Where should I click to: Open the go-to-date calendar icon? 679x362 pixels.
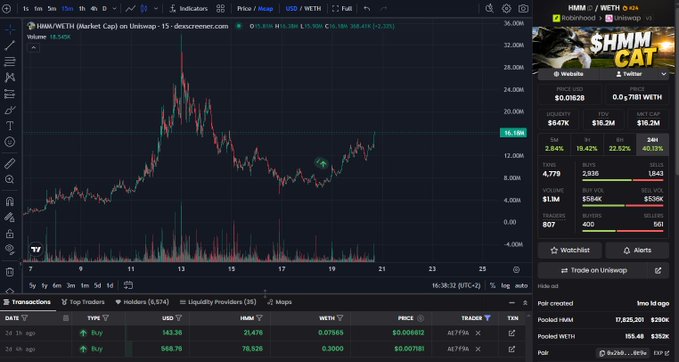pos(128,285)
